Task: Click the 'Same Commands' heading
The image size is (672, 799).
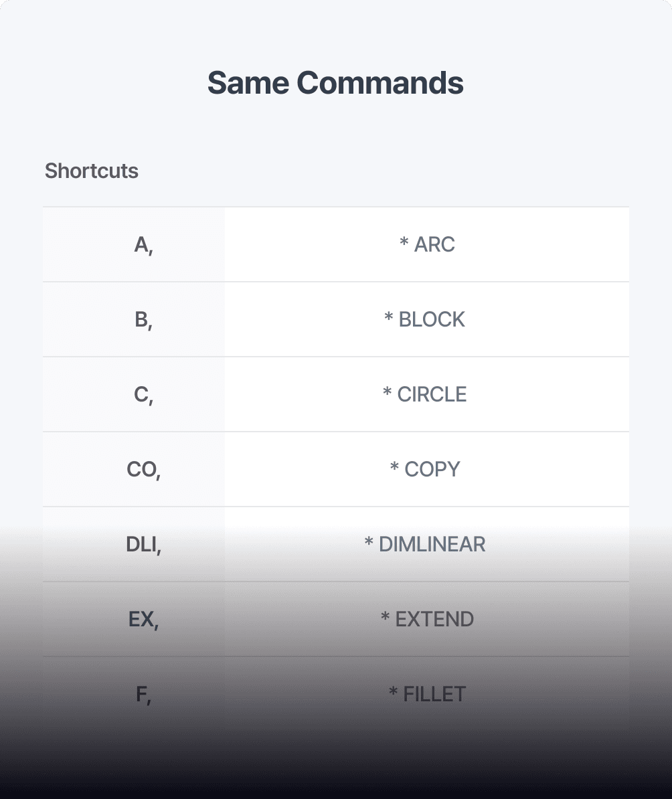Action: tap(335, 82)
